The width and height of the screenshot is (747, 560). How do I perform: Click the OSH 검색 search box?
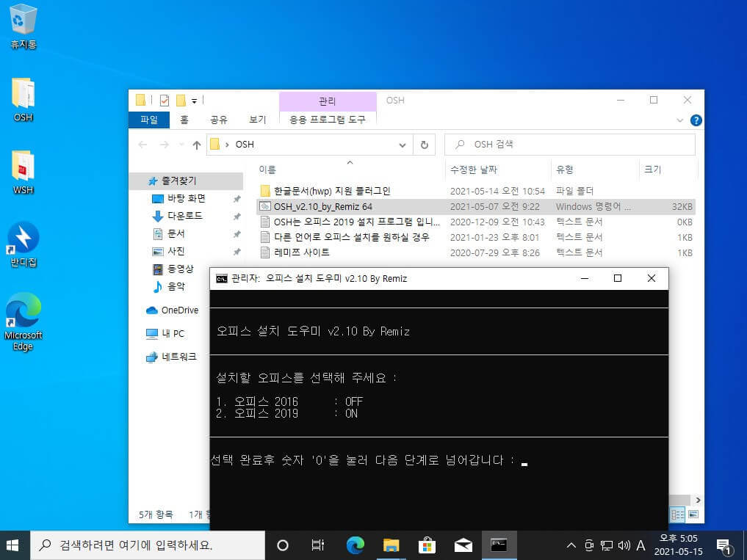[570, 145]
